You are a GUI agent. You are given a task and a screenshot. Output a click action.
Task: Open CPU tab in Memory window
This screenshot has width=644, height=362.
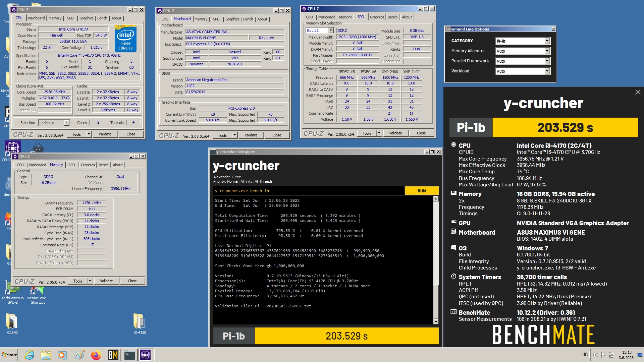(20, 165)
